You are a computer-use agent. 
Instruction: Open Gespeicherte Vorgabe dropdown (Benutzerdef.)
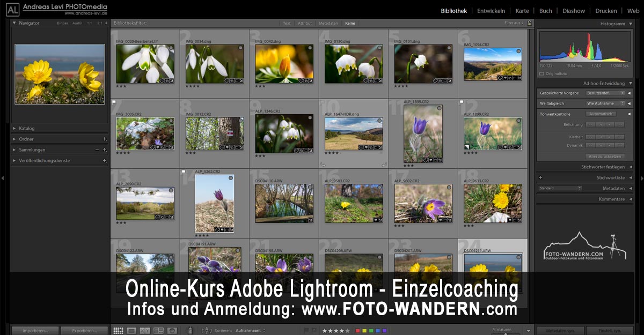click(606, 93)
